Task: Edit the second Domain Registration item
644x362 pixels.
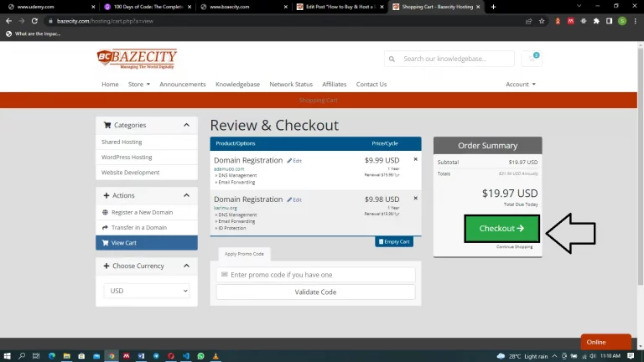Action: coord(294,200)
